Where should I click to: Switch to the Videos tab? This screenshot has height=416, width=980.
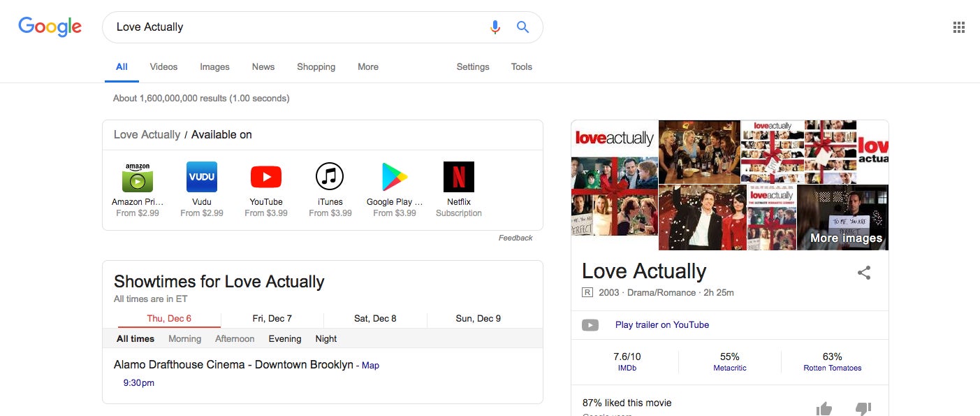pyautogui.click(x=163, y=67)
